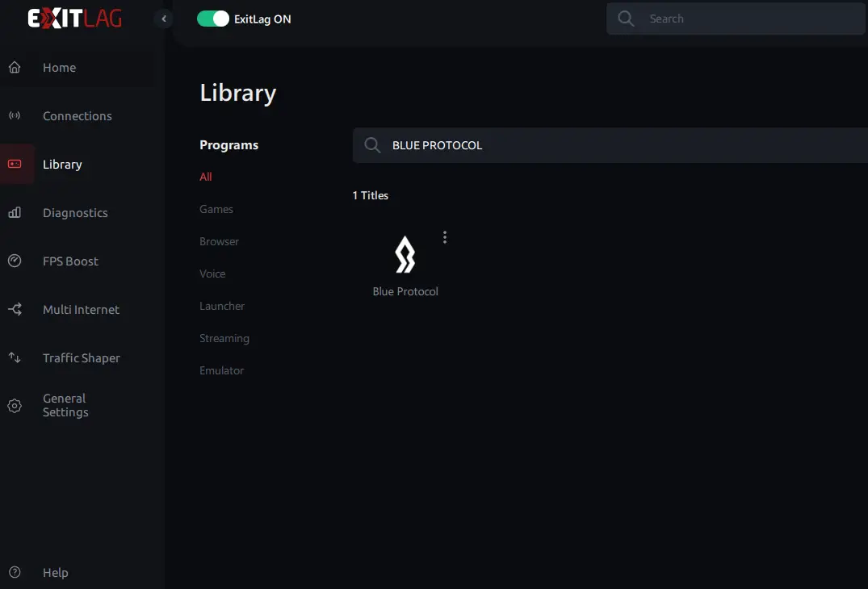Filter programs by Browser
The width and height of the screenshot is (868, 589).
pyautogui.click(x=219, y=242)
